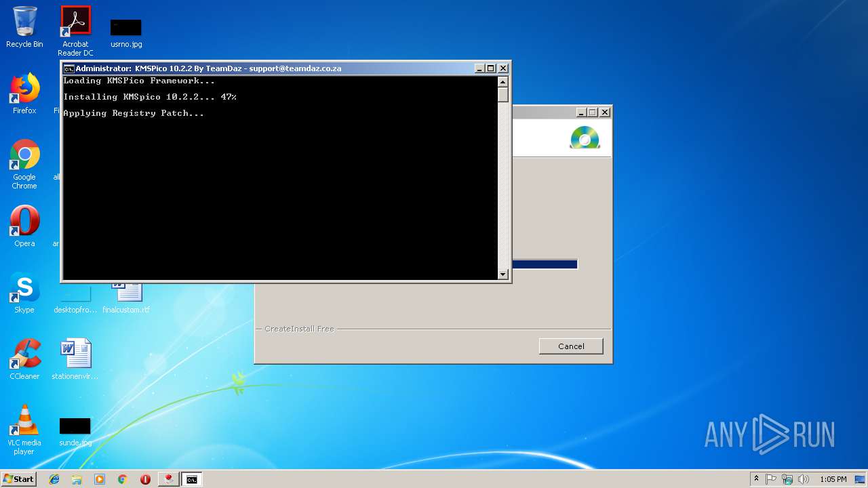Minimize the CreateInstall installer window

[x=581, y=113]
